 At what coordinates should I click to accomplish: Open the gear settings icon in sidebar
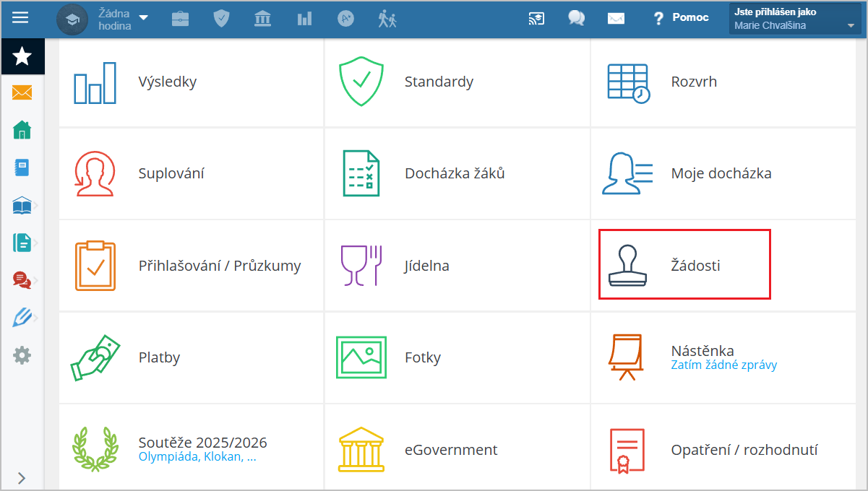click(x=22, y=355)
